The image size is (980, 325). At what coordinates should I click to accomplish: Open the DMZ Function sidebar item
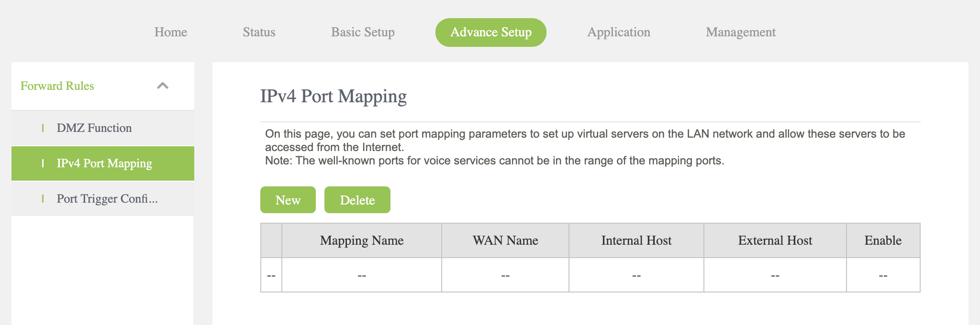pos(94,128)
